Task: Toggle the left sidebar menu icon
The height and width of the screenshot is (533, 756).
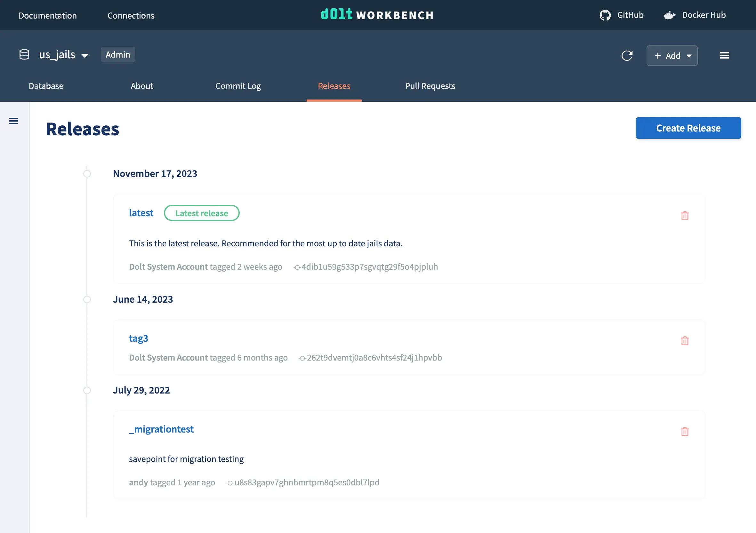Action: 13,121
